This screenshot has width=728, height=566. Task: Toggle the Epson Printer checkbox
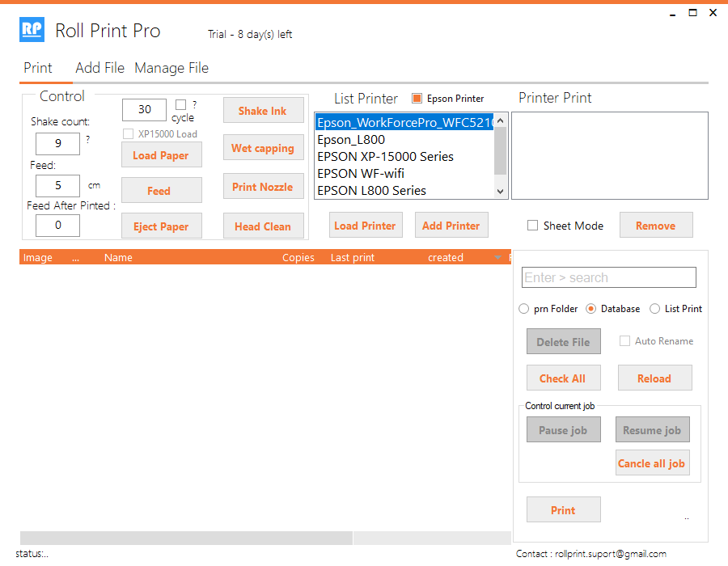pos(417,99)
